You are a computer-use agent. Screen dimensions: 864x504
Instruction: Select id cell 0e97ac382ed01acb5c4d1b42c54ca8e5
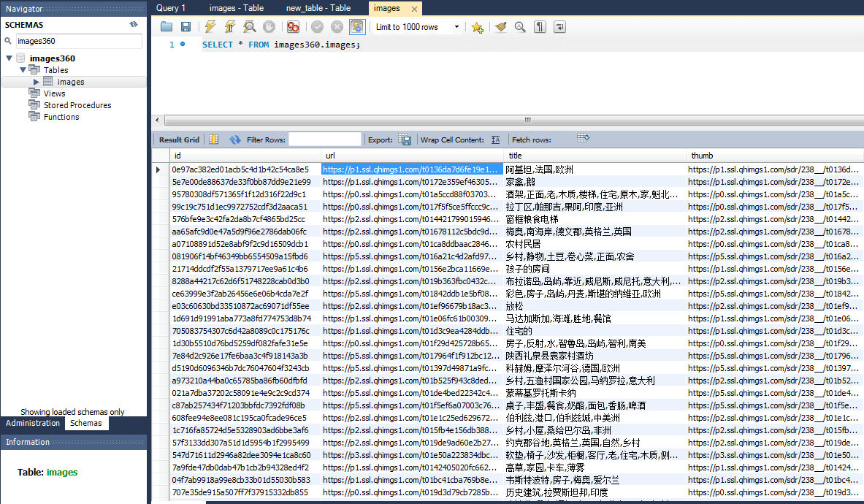[245, 169]
